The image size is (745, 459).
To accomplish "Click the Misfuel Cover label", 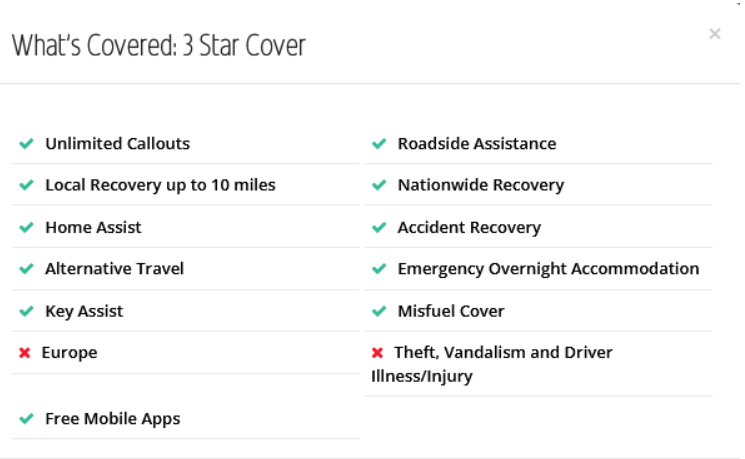I will click(x=451, y=311).
